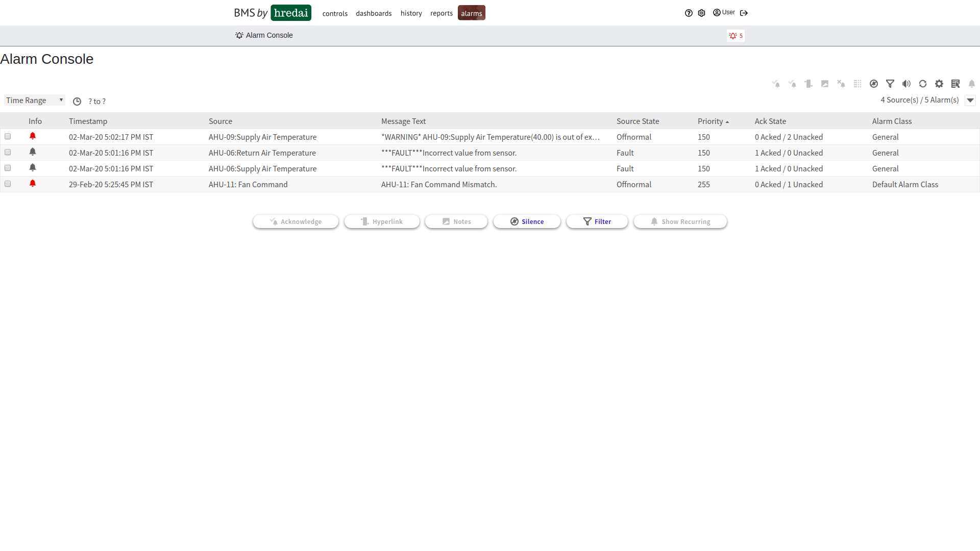This screenshot has height=551, width=980.
Task: Open the reports menu
Action: 442,13
